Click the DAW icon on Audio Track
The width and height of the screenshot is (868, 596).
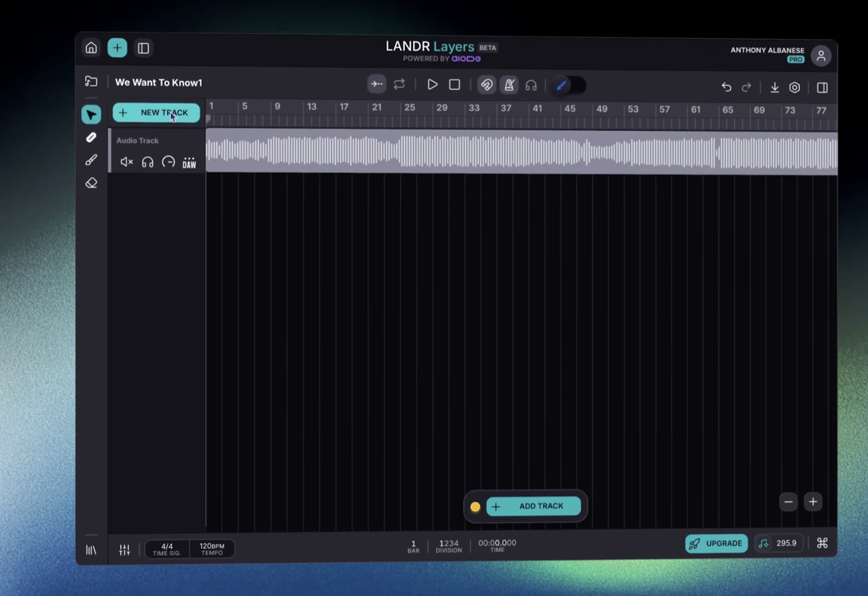(190, 163)
